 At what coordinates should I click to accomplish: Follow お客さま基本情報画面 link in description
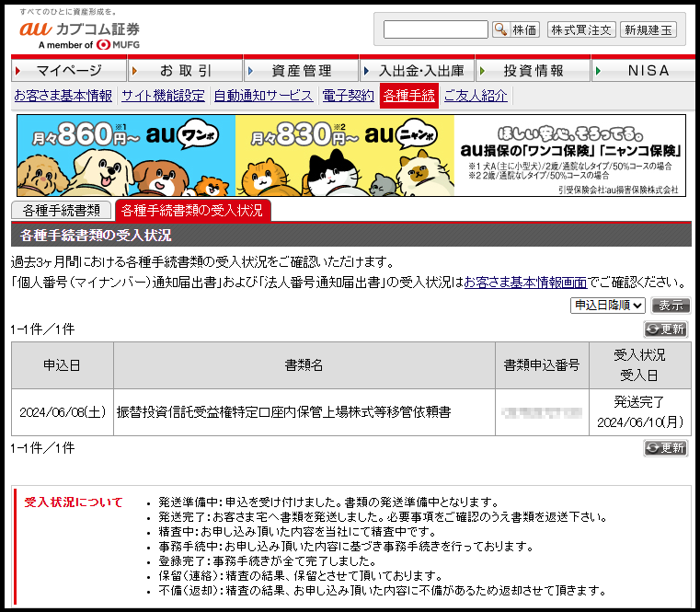pos(525,283)
